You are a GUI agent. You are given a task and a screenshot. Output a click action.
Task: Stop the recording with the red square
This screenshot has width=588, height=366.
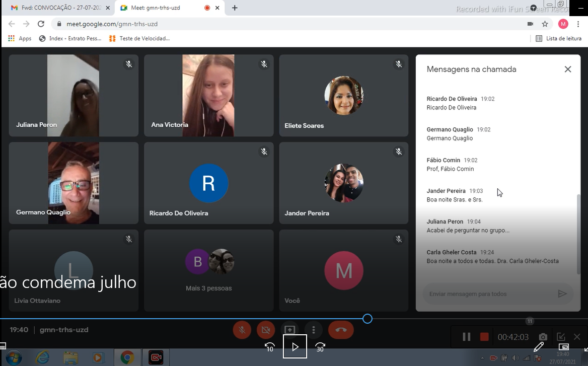[x=484, y=337]
